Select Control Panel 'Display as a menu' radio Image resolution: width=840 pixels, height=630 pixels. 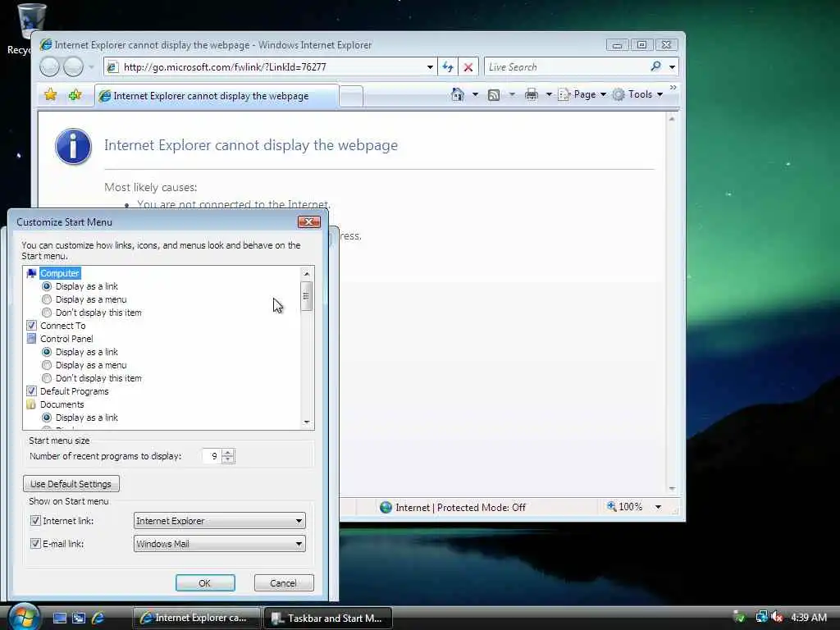pyautogui.click(x=47, y=365)
